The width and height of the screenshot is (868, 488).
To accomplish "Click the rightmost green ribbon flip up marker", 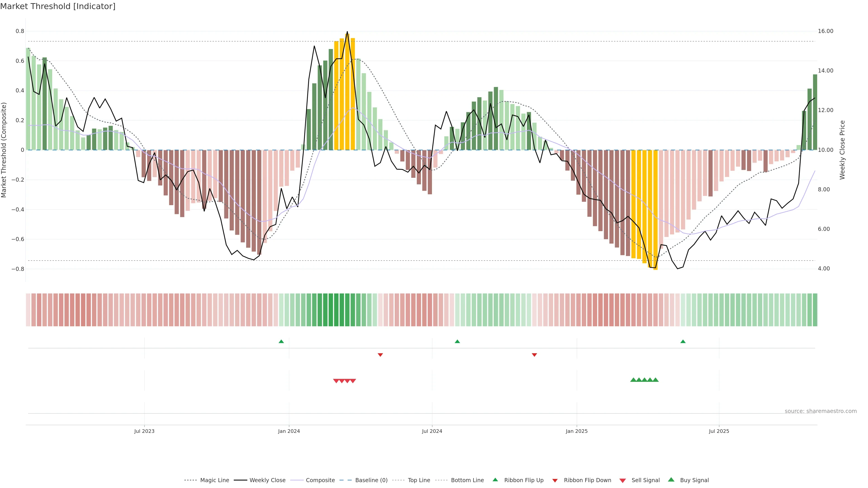I will click(x=683, y=342).
